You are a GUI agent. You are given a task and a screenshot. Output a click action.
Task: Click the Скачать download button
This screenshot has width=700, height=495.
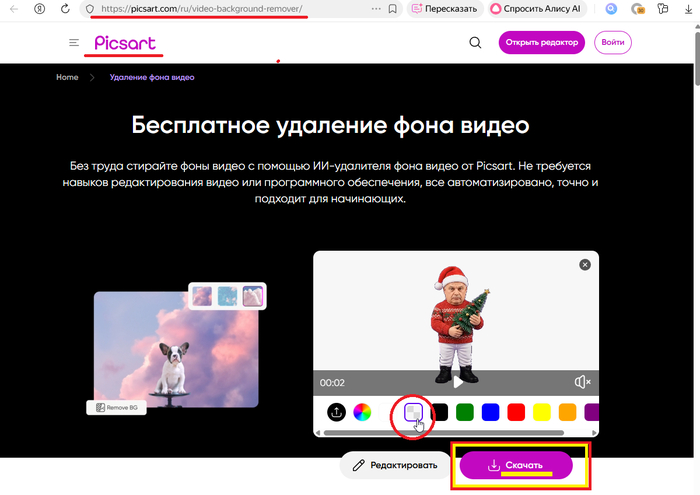point(515,465)
